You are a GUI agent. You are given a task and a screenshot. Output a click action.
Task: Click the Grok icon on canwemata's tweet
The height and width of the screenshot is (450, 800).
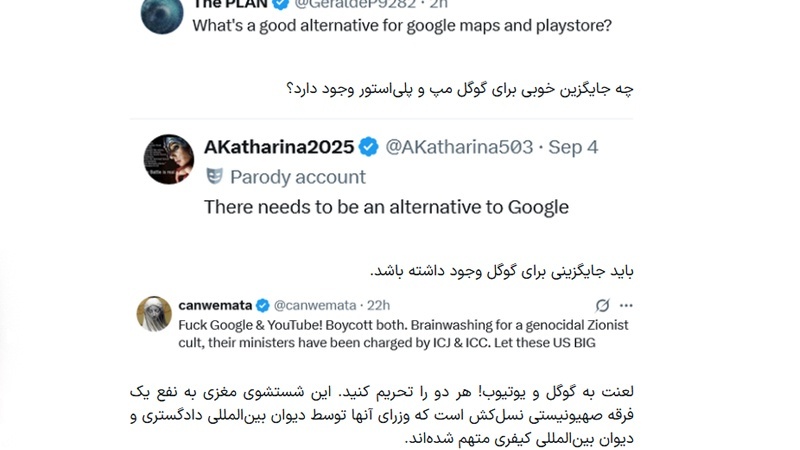(602, 305)
